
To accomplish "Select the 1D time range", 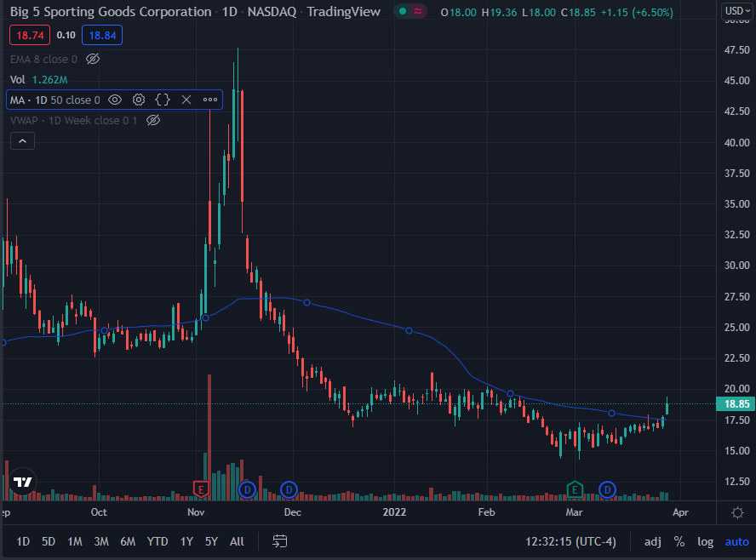I will [23, 541].
